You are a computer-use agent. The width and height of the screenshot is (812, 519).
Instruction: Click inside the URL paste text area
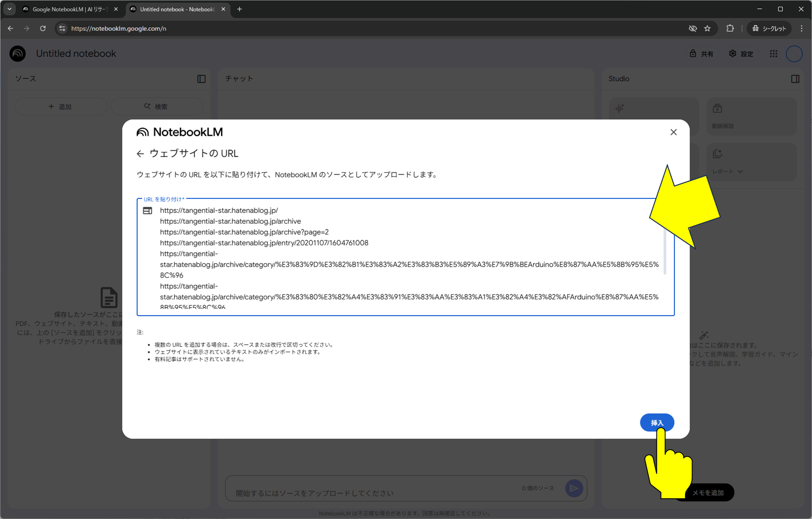click(x=406, y=257)
